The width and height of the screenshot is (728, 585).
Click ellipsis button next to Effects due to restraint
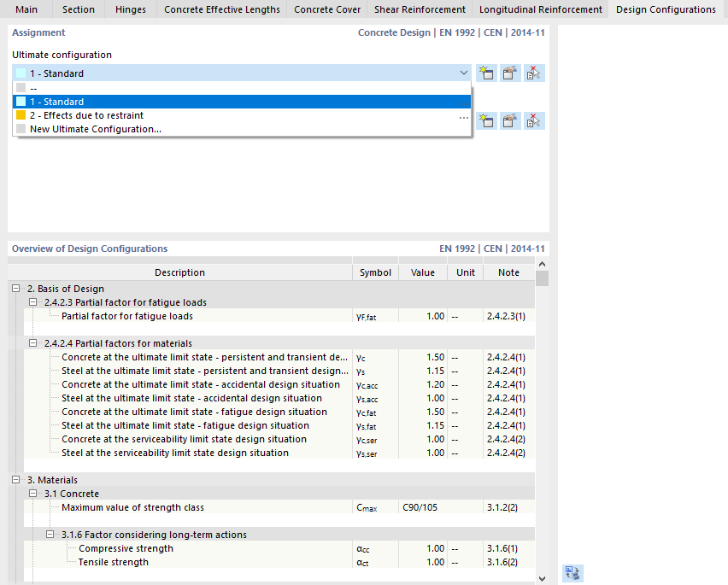click(463, 117)
